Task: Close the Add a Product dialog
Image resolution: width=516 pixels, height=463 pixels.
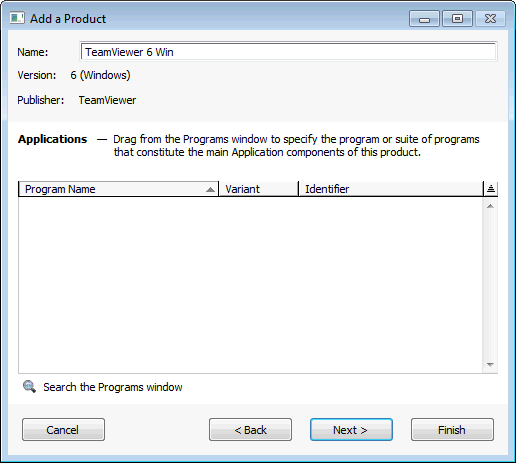Action: [490, 19]
